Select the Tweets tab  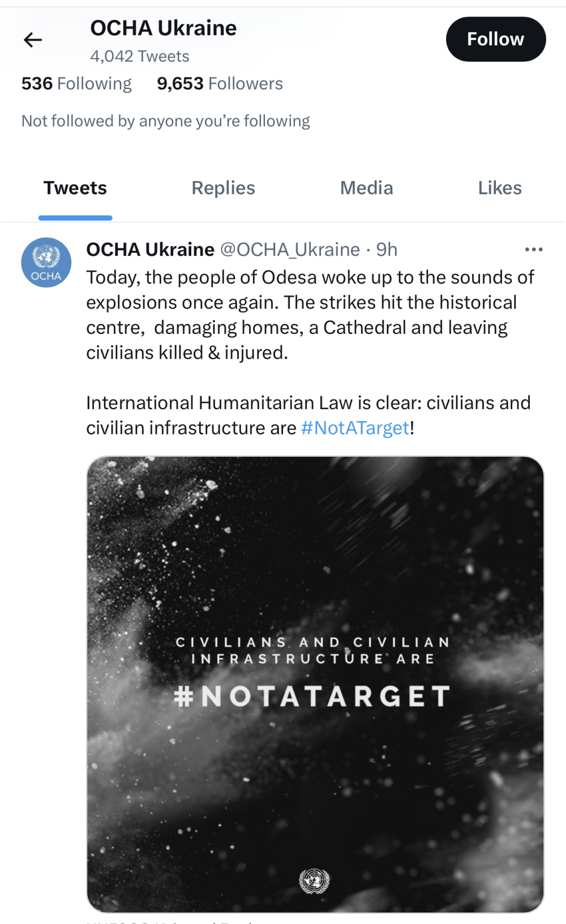(75, 188)
